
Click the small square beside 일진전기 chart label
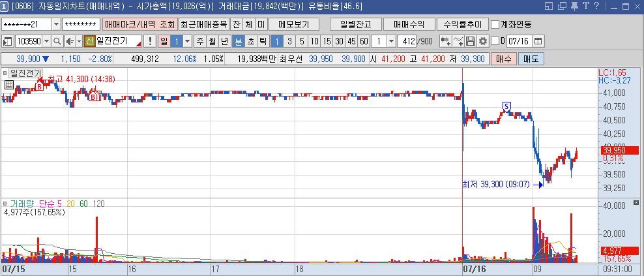pyautogui.click(x=5, y=73)
